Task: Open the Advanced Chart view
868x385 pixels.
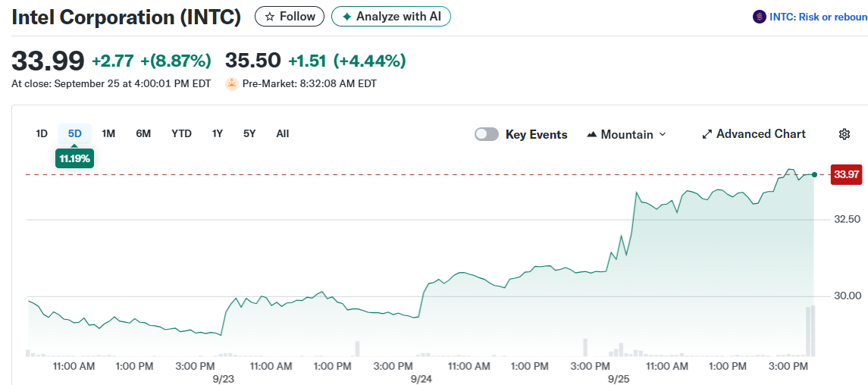Action: click(x=754, y=134)
